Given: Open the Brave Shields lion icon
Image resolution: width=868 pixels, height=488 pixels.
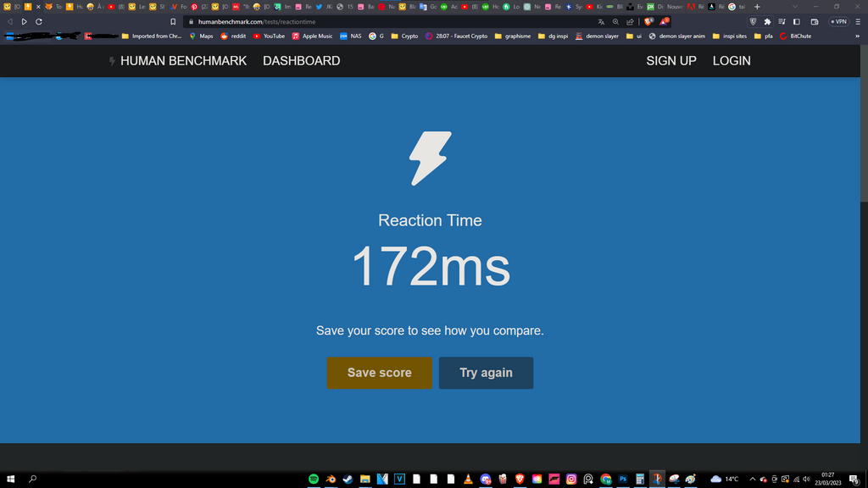Looking at the screenshot, I should pyautogui.click(x=648, y=21).
